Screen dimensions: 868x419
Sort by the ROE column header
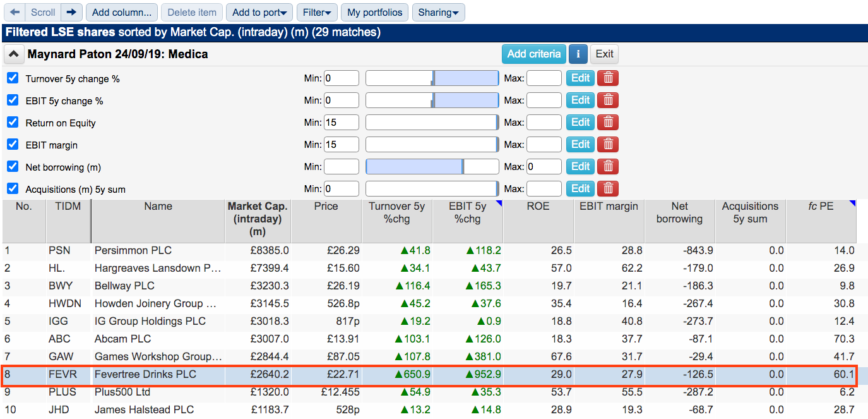click(x=538, y=221)
